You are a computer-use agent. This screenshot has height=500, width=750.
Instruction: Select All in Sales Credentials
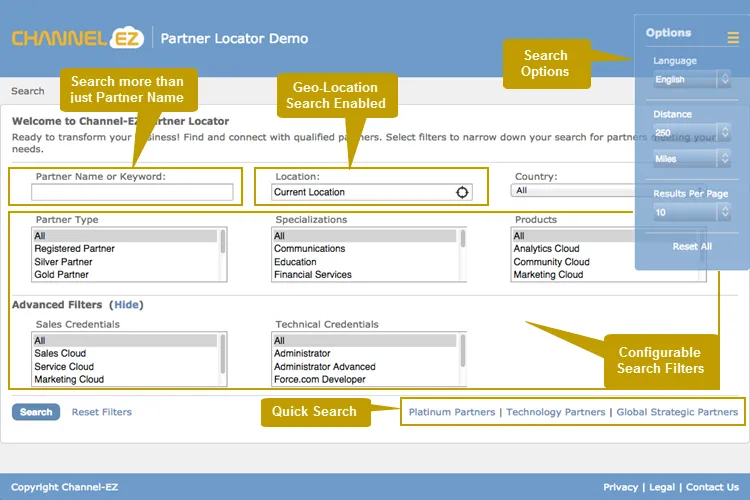(x=125, y=340)
